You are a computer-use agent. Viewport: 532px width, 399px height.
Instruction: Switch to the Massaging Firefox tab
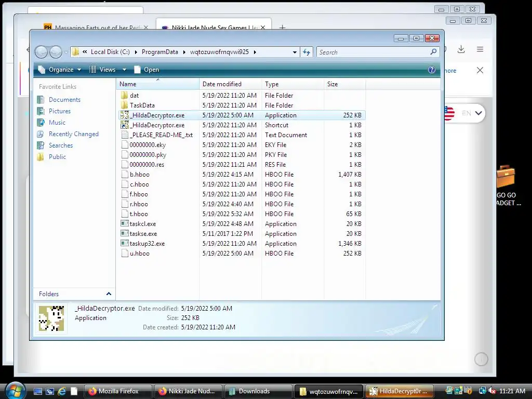pos(97,26)
